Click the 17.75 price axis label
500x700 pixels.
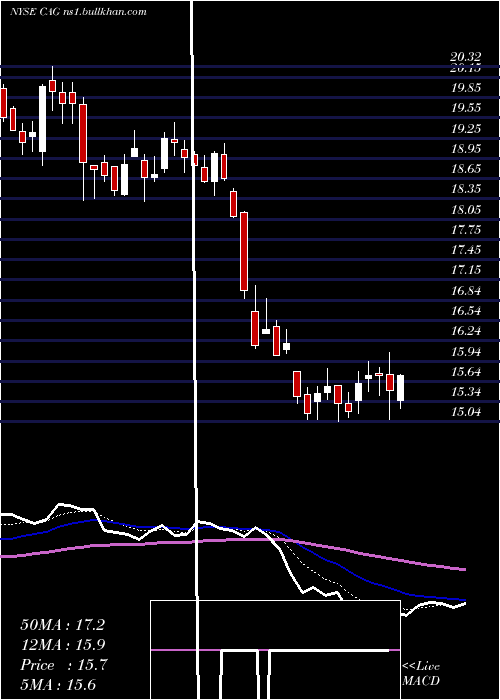click(466, 229)
